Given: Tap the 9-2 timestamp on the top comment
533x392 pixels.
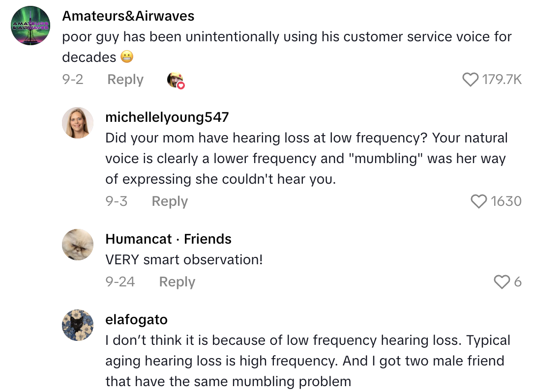Looking at the screenshot, I should tap(73, 79).
